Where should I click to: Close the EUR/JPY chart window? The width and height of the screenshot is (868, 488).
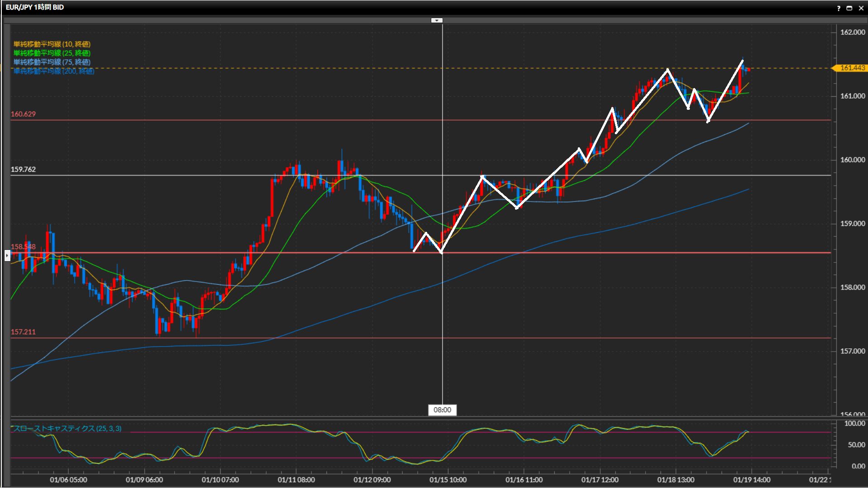[861, 8]
